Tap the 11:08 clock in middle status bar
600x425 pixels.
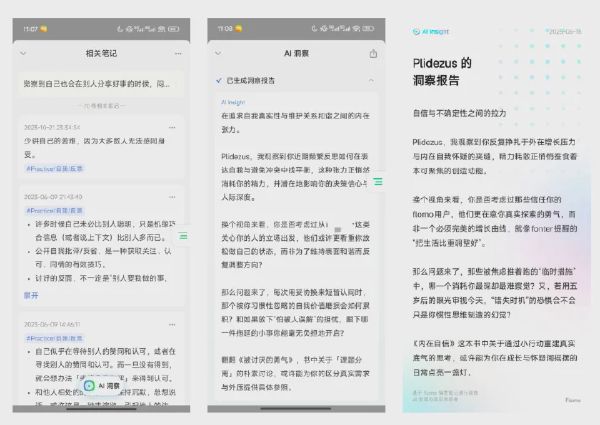pyautogui.click(x=225, y=29)
